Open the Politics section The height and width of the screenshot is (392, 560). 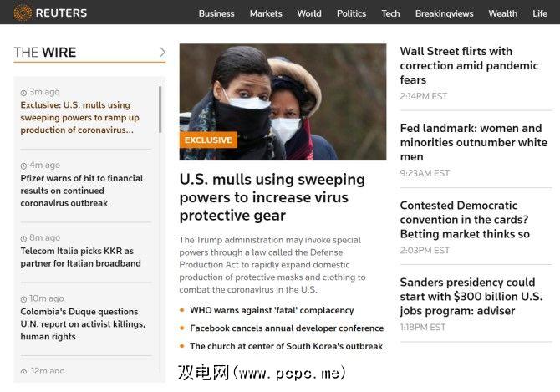(x=351, y=13)
